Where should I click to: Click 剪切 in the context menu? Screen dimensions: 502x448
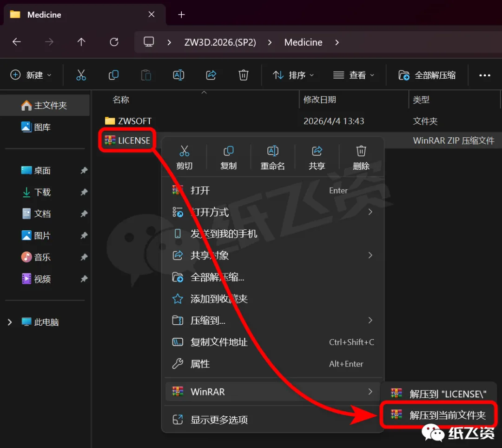point(185,157)
